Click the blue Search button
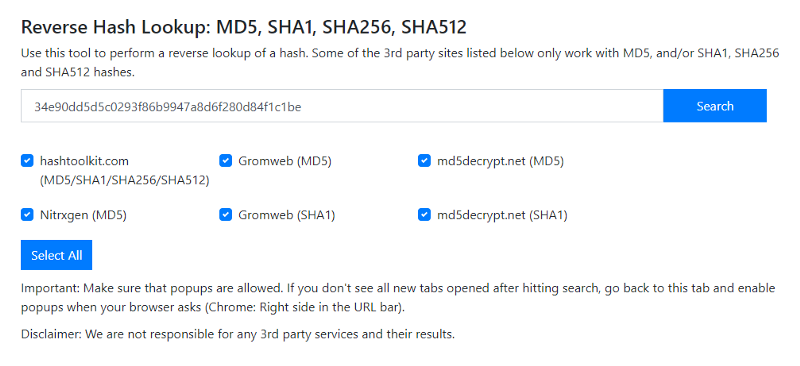This screenshot has width=800, height=366. coord(715,106)
